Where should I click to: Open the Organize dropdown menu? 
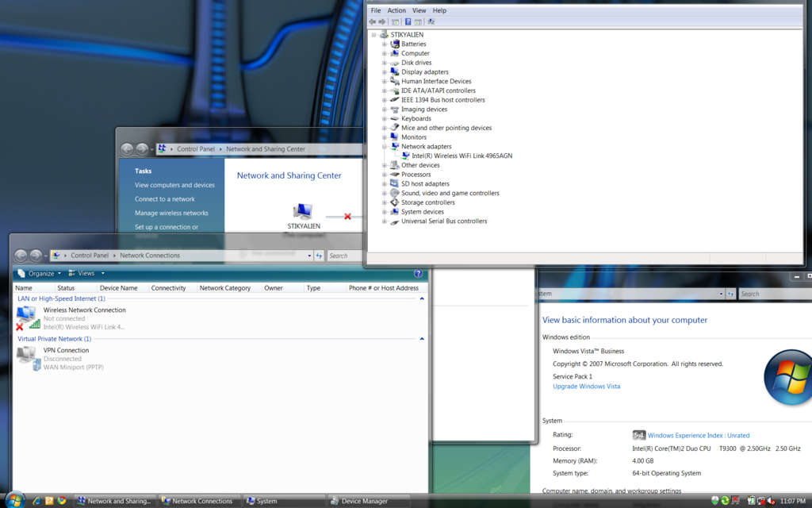(x=40, y=273)
